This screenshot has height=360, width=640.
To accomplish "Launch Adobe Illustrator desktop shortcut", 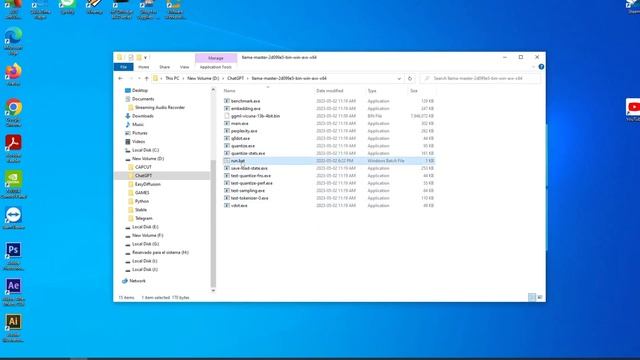I will pos(13,327).
